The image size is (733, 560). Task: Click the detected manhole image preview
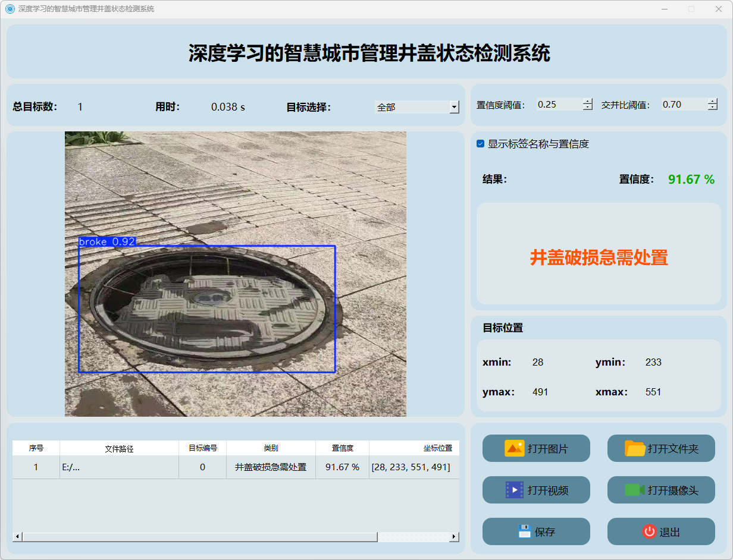pos(235,273)
